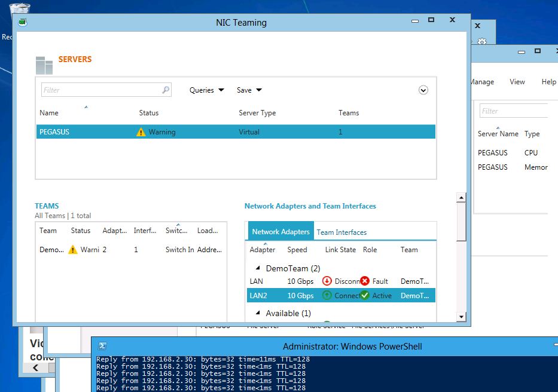
Task: Click the PEGASUS Memory row in Server Manager
Action: point(513,167)
